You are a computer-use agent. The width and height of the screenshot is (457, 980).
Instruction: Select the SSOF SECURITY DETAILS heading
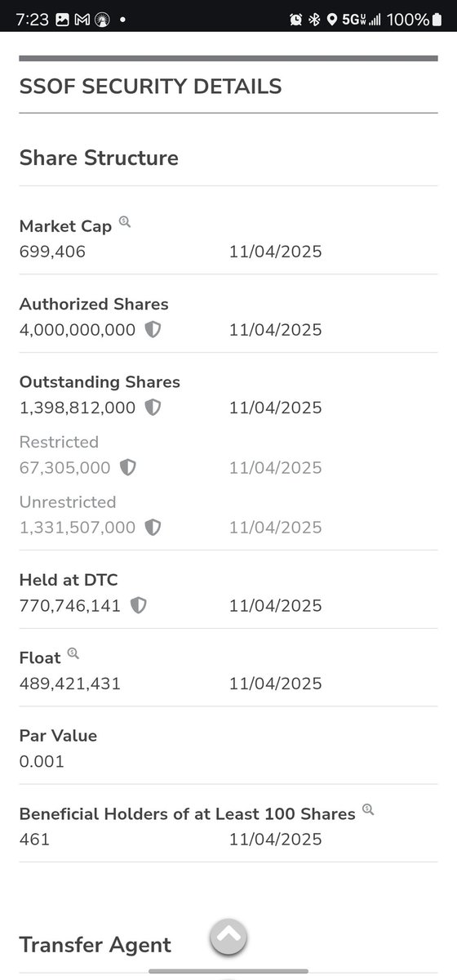click(x=150, y=87)
